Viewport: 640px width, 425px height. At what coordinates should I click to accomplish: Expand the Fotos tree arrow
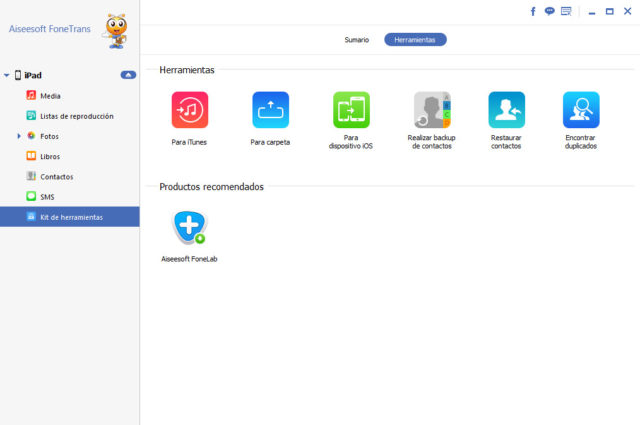(x=19, y=136)
